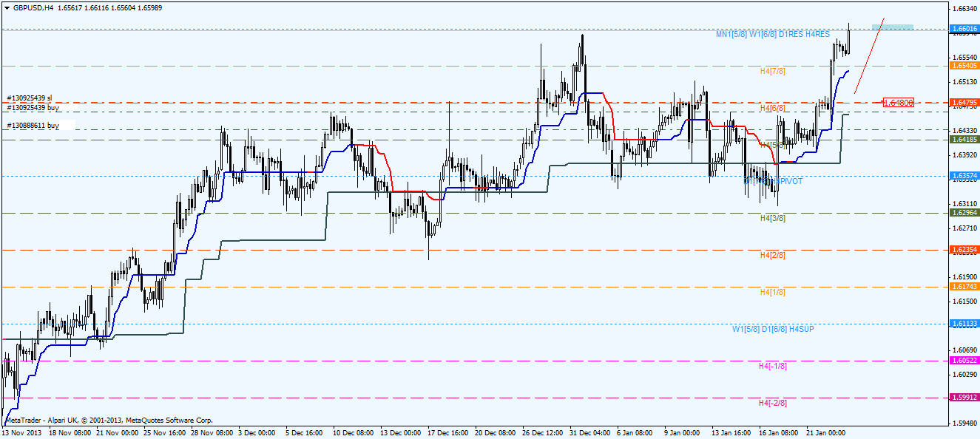Viewport: 980px width, 439px height.
Task: Select the H4[1/8] level label
Action: [773, 292]
